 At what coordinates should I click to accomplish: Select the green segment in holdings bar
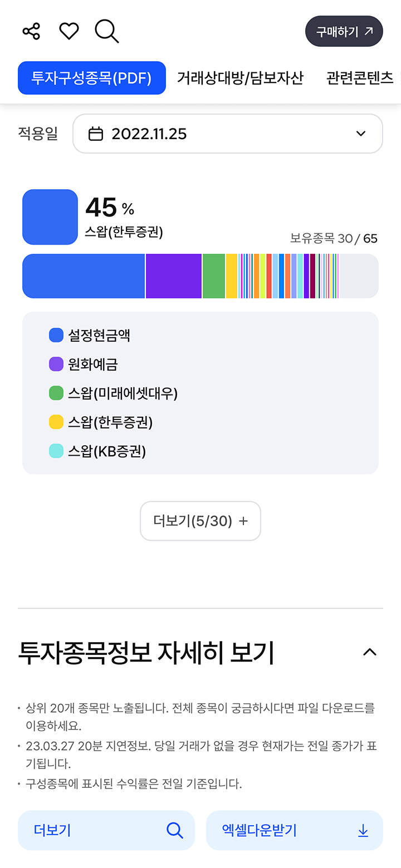click(213, 276)
